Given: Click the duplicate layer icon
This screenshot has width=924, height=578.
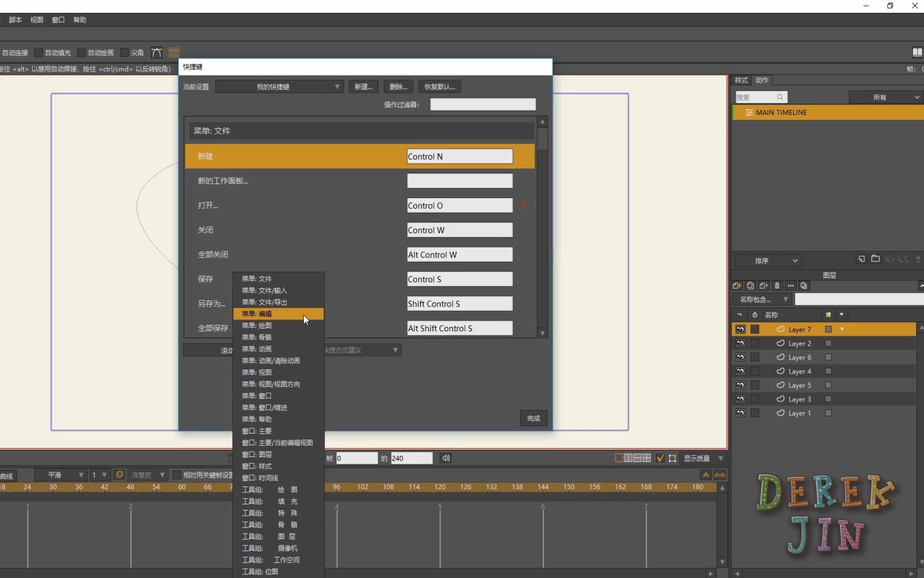Looking at the screenshot, I should [x=750, y=286].
